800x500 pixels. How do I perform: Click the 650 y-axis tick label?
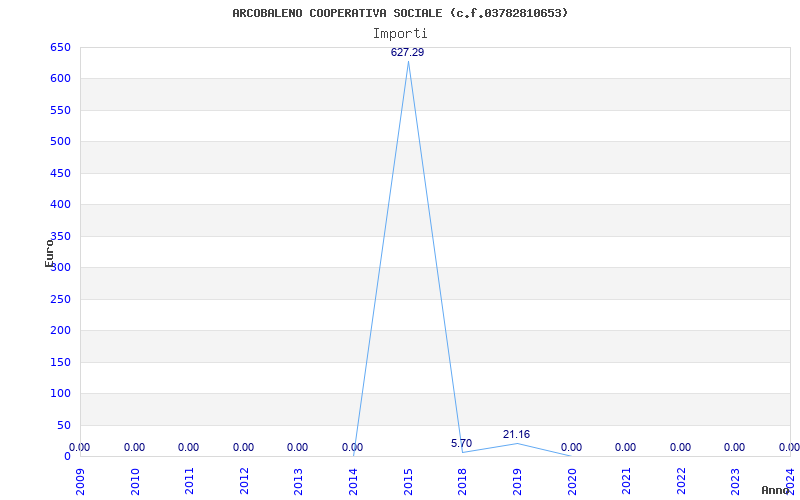tap(60, 47)
